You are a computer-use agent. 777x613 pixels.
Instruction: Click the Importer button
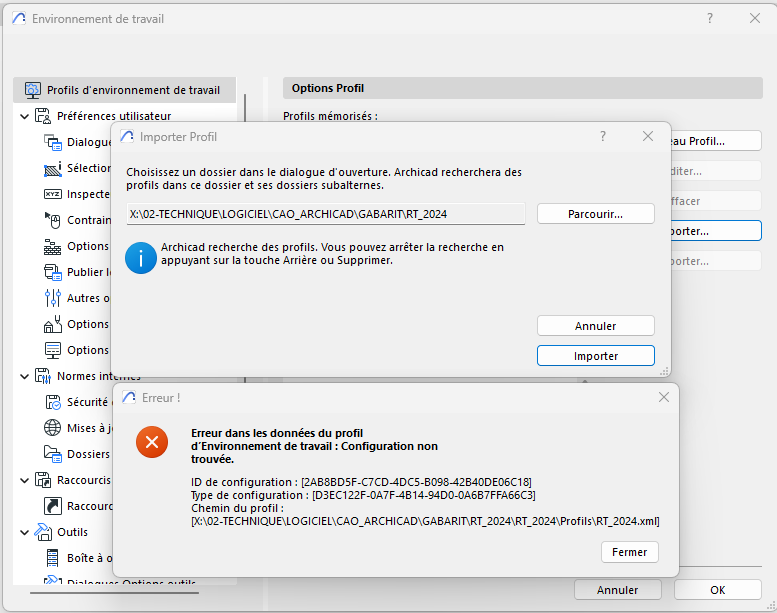(596, 356)
